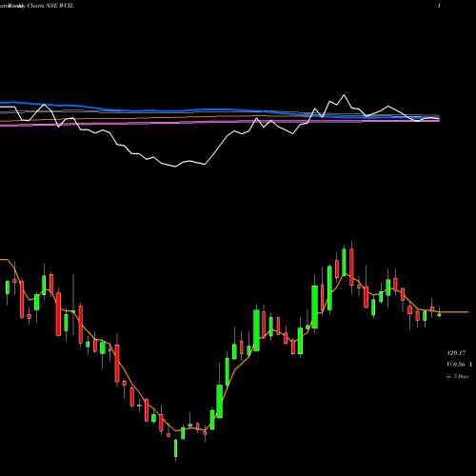The height and width of the screenshot is (476, 476).
Task: Click the 'V: 0.56 X' volume label
Action: [460, 365]
